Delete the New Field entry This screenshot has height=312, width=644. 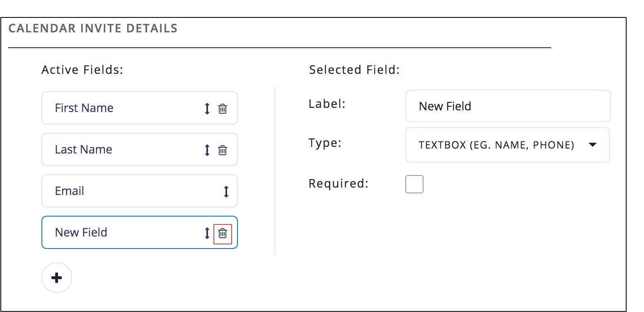223,233
